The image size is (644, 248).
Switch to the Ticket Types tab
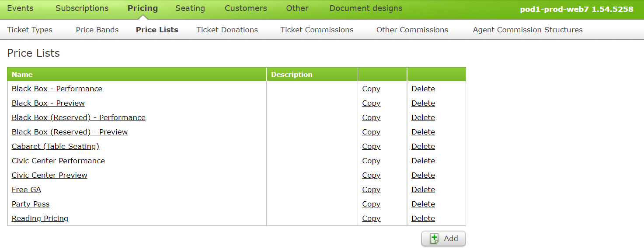click(30, 30)
